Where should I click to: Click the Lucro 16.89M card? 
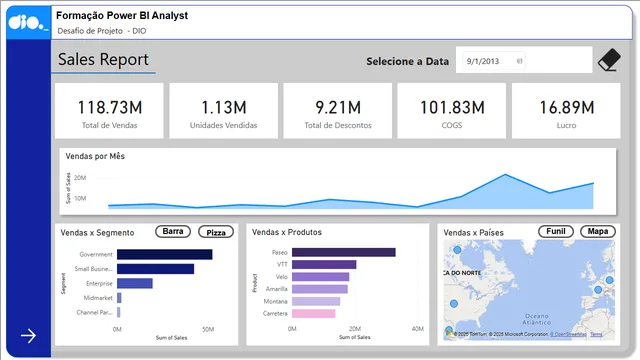click(x=566, y=111)
